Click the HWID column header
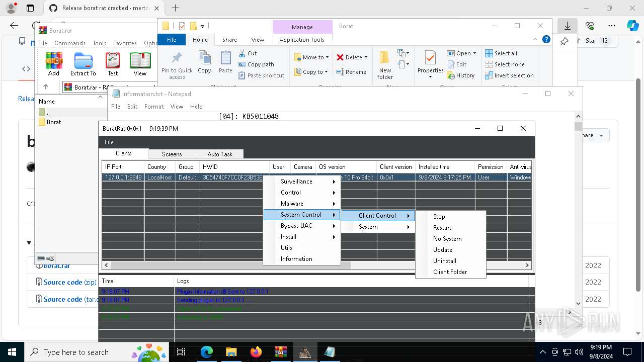 tap(235, 167)
